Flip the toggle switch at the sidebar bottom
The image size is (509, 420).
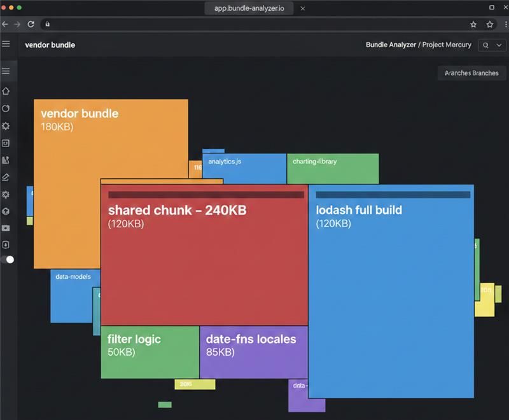coord(8,260)
